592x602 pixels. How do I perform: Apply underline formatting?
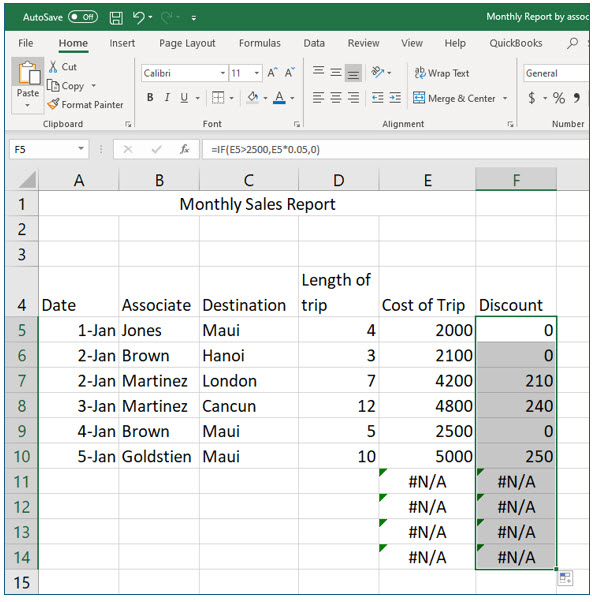point(184,98)
